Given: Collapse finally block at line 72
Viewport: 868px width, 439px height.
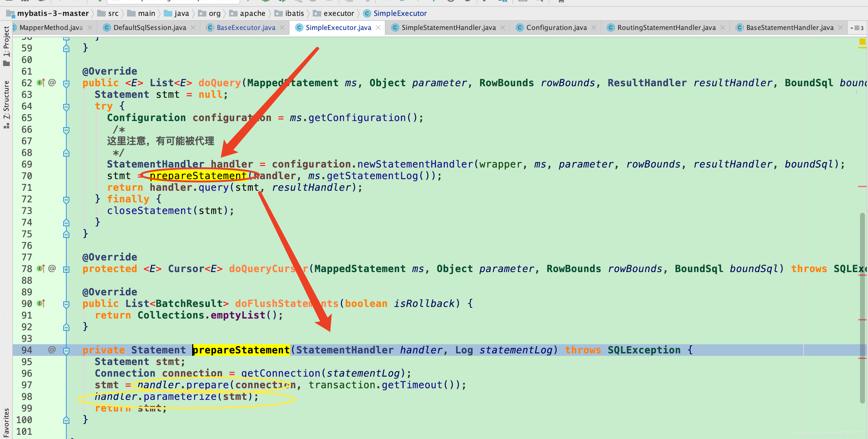Looking at the screenshot, I should click(66, 200).
